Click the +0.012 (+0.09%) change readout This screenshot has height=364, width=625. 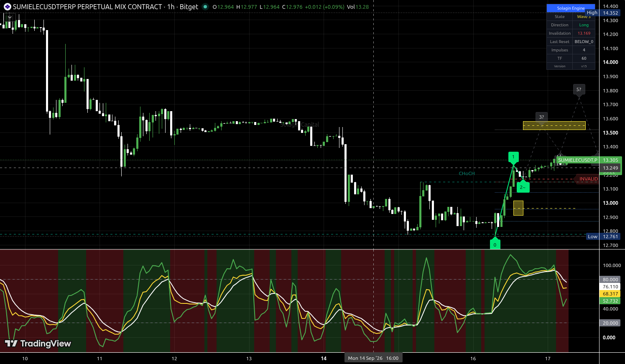tap(325, 7)
